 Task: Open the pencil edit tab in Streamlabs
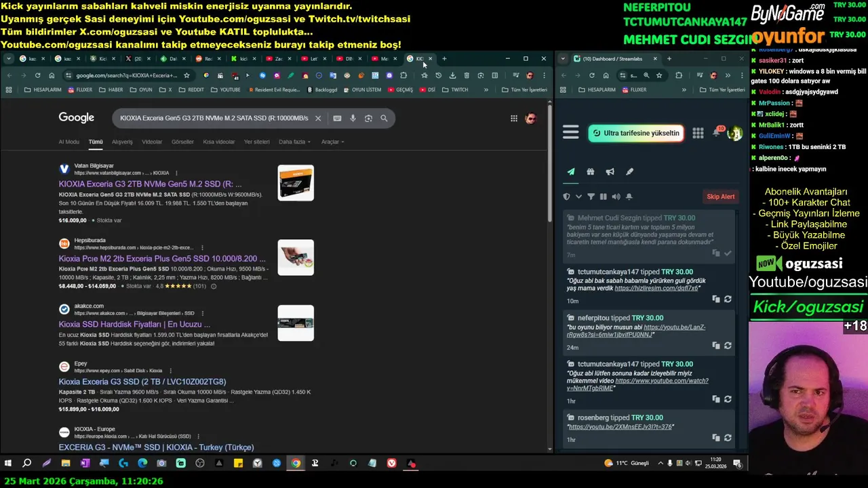click(629, 171)
